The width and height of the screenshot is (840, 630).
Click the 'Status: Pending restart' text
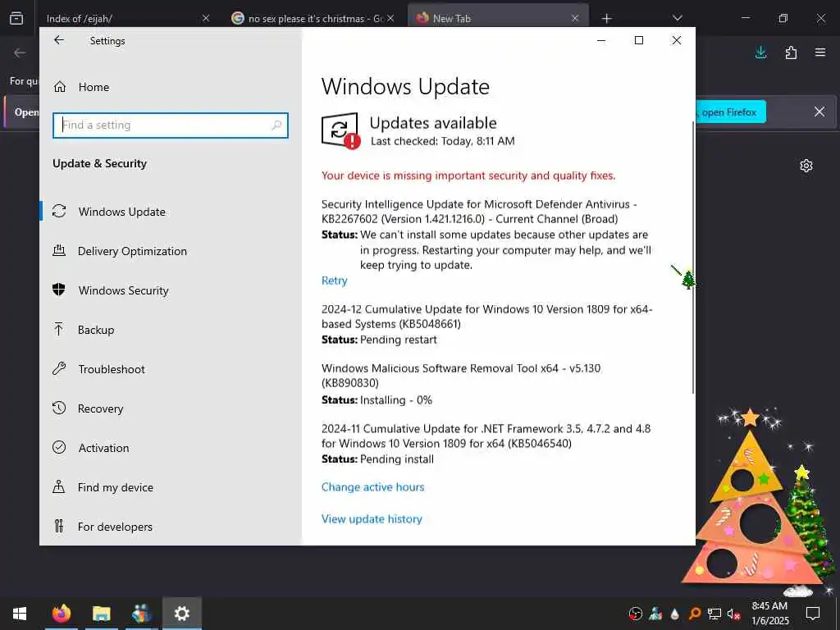tap(379, 340)
